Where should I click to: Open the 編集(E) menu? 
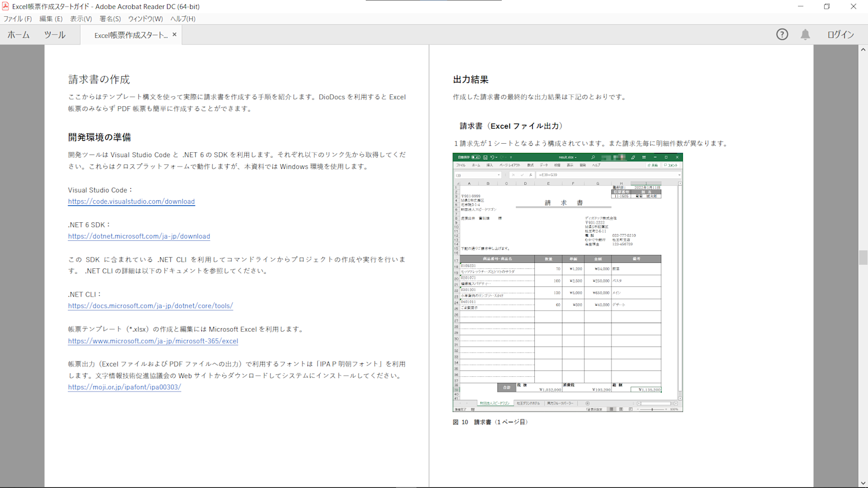pyautogui.click(x=51, y=18)
